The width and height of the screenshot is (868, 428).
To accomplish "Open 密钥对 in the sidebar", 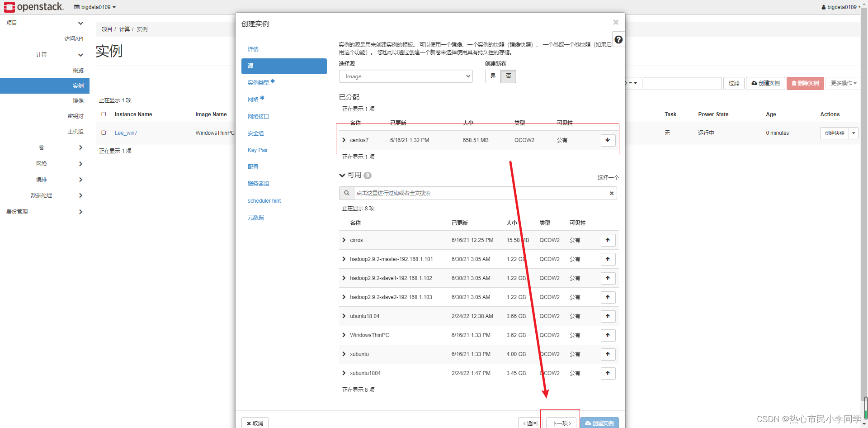I will coord(75,116).
